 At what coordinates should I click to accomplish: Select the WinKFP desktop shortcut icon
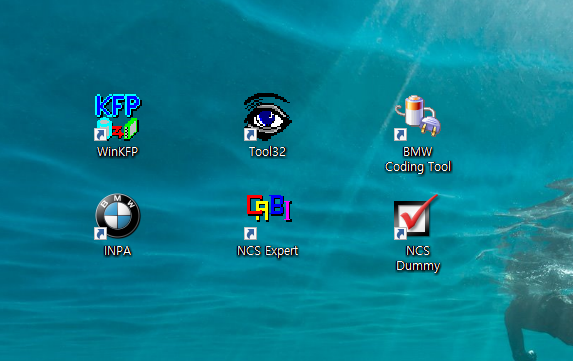point(117,117)
